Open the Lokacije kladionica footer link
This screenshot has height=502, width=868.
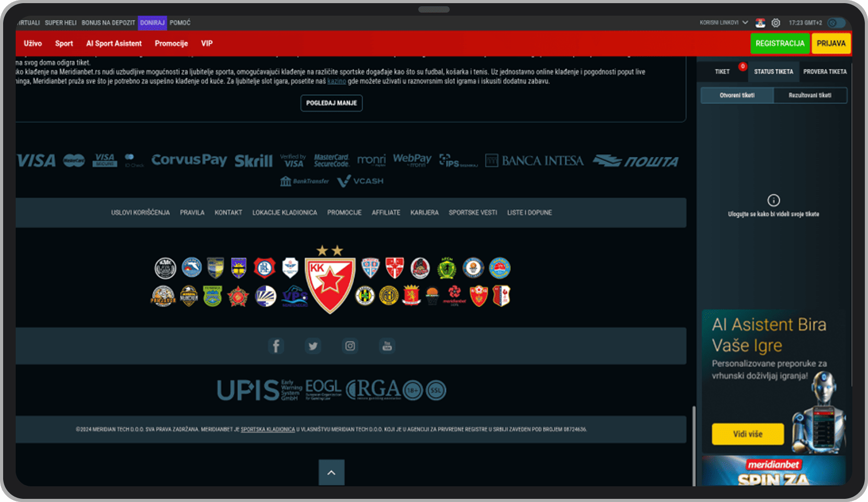coord(284,213)
